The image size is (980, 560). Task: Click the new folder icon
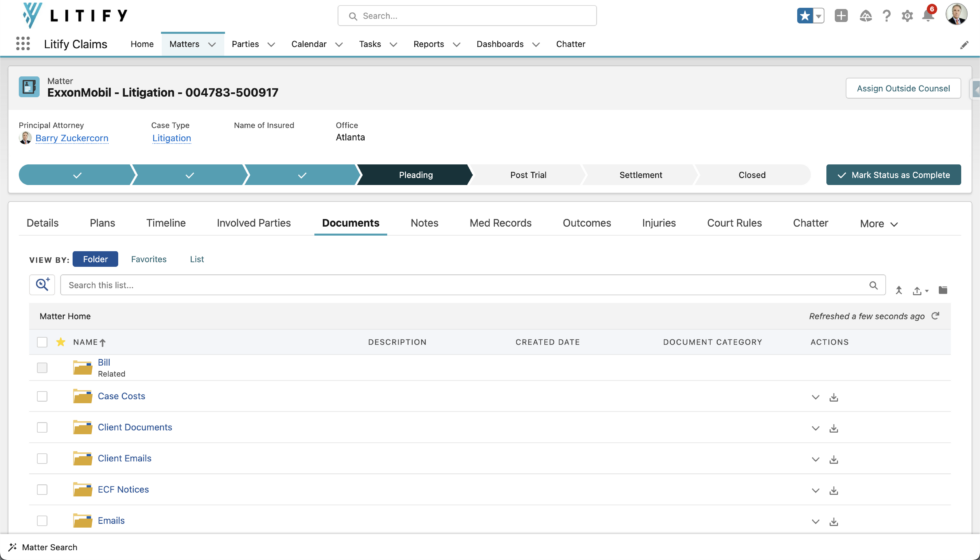943,290
